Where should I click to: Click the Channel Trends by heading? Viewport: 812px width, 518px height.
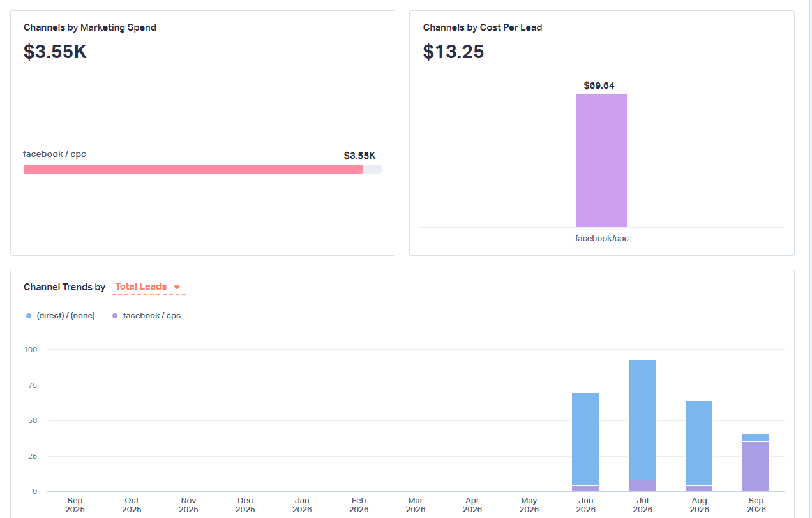[64, 287]
